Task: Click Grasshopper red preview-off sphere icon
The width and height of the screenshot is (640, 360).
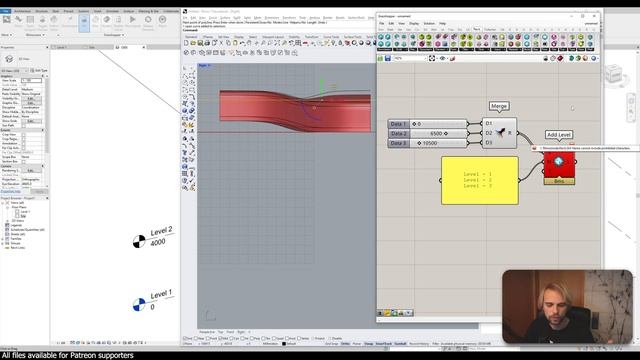Action: coord(560,58)
